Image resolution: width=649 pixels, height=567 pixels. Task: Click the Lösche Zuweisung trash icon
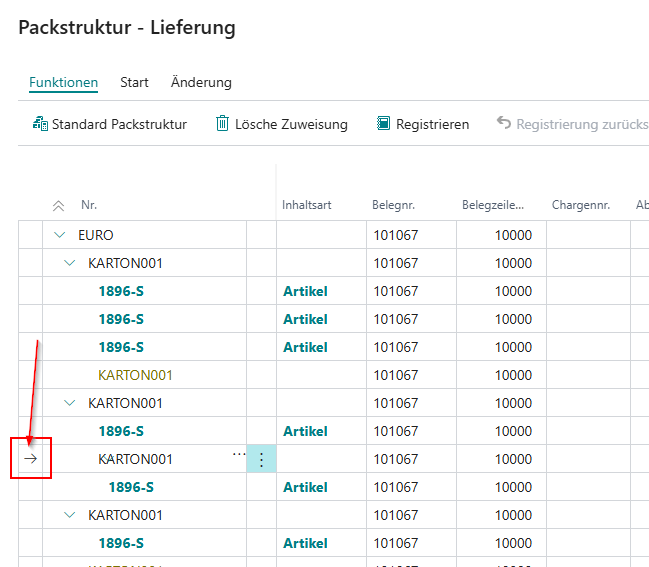click(x=222, y=123)
